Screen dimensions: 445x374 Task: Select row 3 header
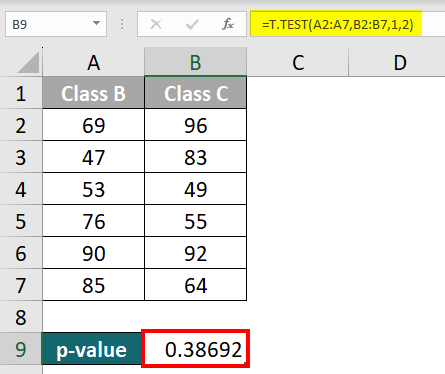(21, 157)
